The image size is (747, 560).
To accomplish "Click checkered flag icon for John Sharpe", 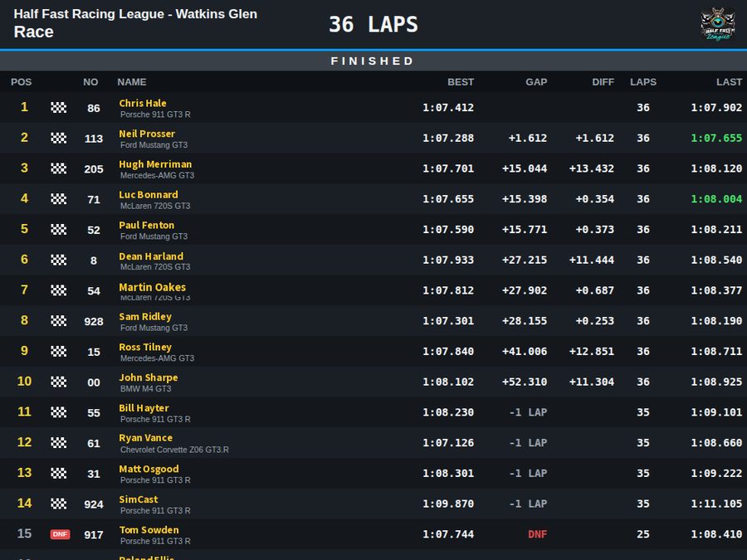I will 59,382.
